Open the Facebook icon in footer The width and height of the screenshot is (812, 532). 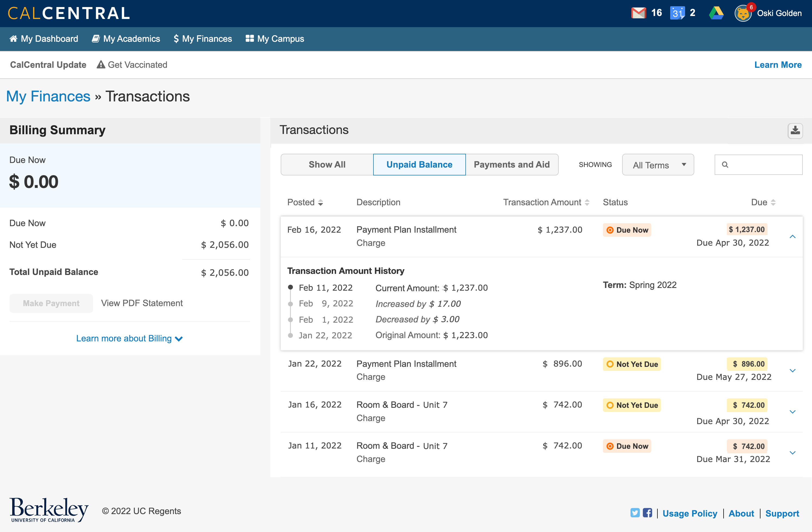pos(647,512)
